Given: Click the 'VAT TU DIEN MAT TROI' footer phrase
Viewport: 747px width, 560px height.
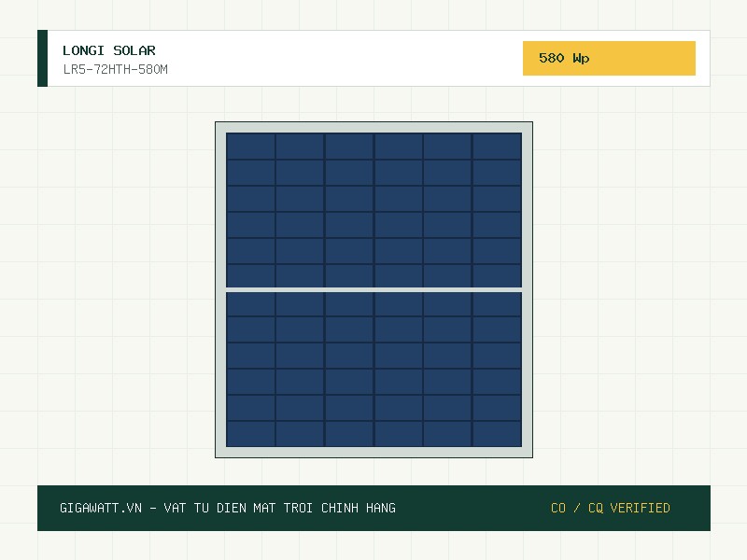Looking at the screenshot, I should click(x=238, y=508).
